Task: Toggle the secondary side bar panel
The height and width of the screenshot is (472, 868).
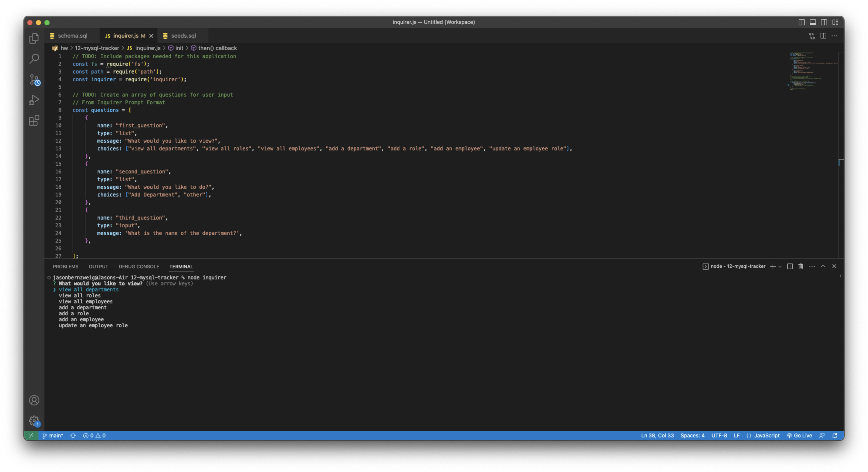Action: 824,22
